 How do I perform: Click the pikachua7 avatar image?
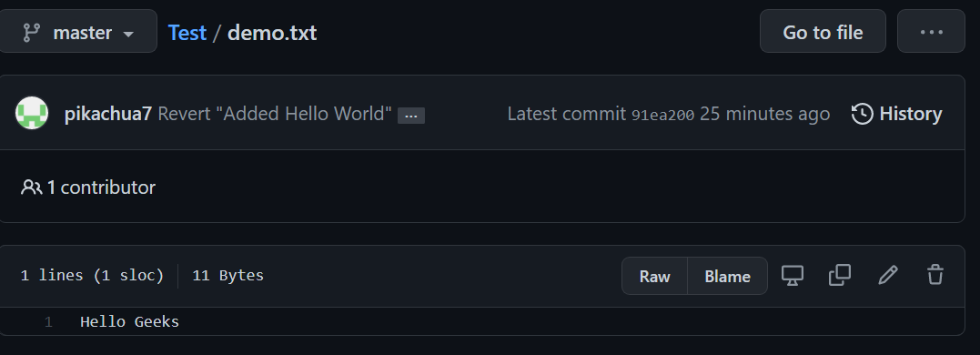[x=32, y=113]
